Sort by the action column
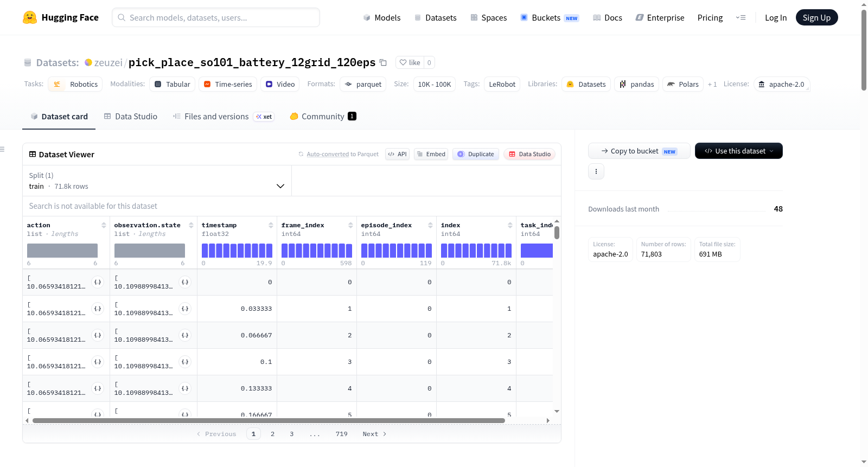The image size is (868, 467). (104, 225)
